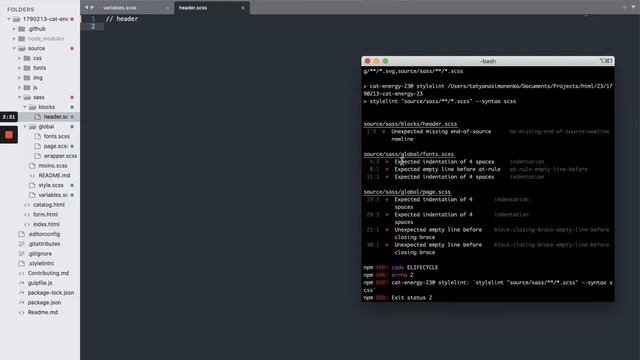This screenshot has width=640, height=360.
Task: Open package-lock.json file
Action: pyautogui.click(x=51, y=293)
